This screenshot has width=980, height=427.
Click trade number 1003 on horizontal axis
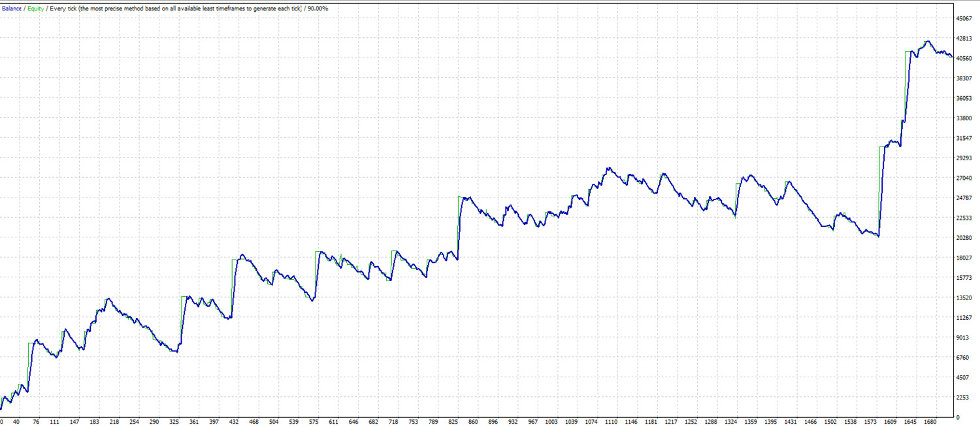(x=552, y=422)
